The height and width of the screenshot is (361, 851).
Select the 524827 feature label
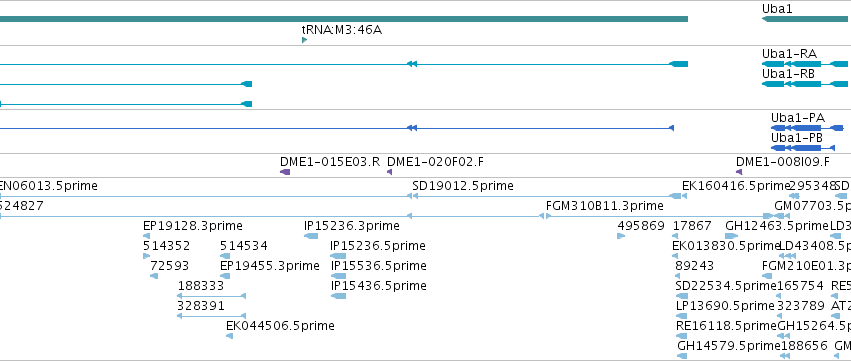pos(22,206)
